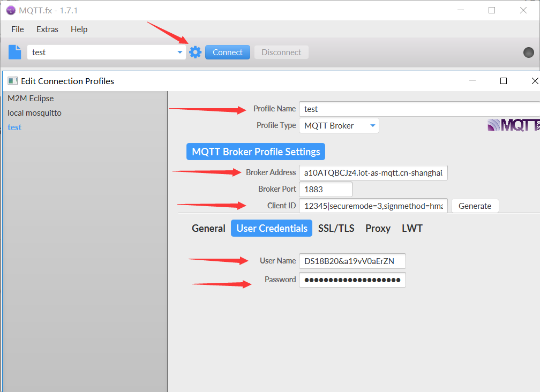Select the test profile in list

click(x=14, y=127)
